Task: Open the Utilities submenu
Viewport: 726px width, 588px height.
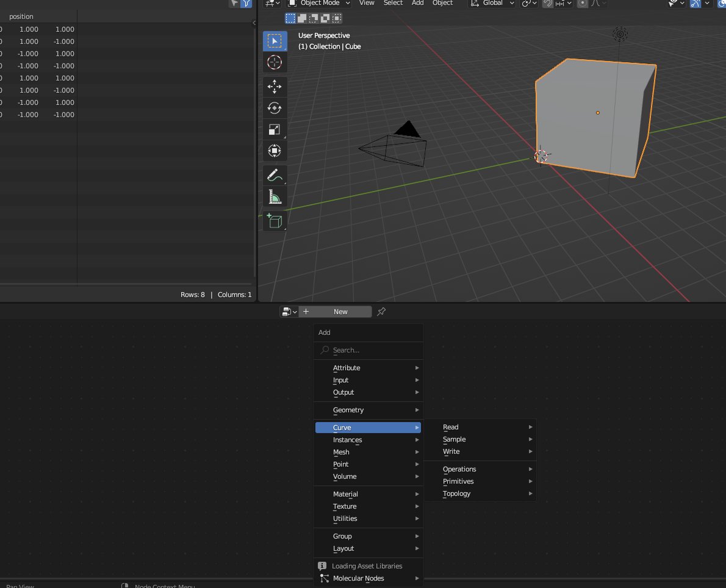Action: tap(368, 518)
